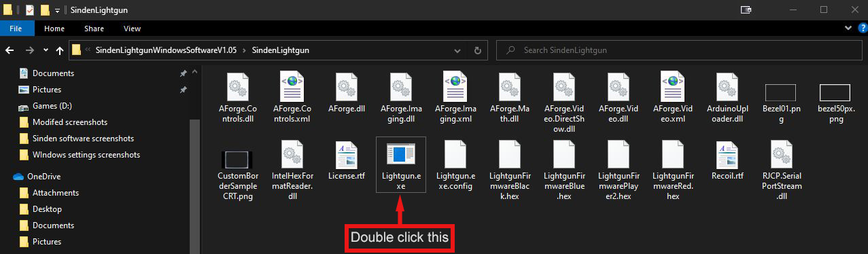Select the AForge.Video.dll file icon

point(618,86)
